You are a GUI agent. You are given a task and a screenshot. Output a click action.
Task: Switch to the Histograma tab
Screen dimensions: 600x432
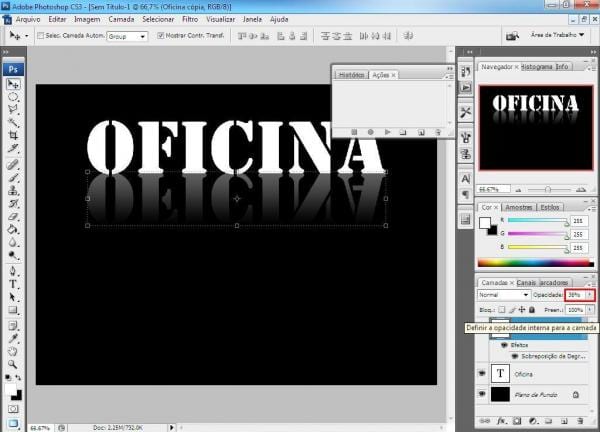coord(537,67)
